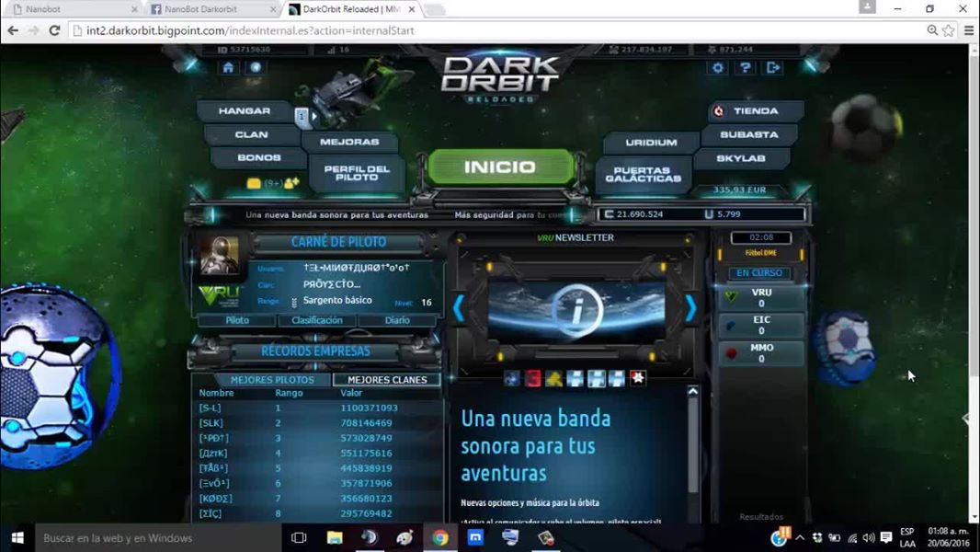Open game settings via the gear icon
Viewport: 980px width, 552px height.
pos(718,67)
